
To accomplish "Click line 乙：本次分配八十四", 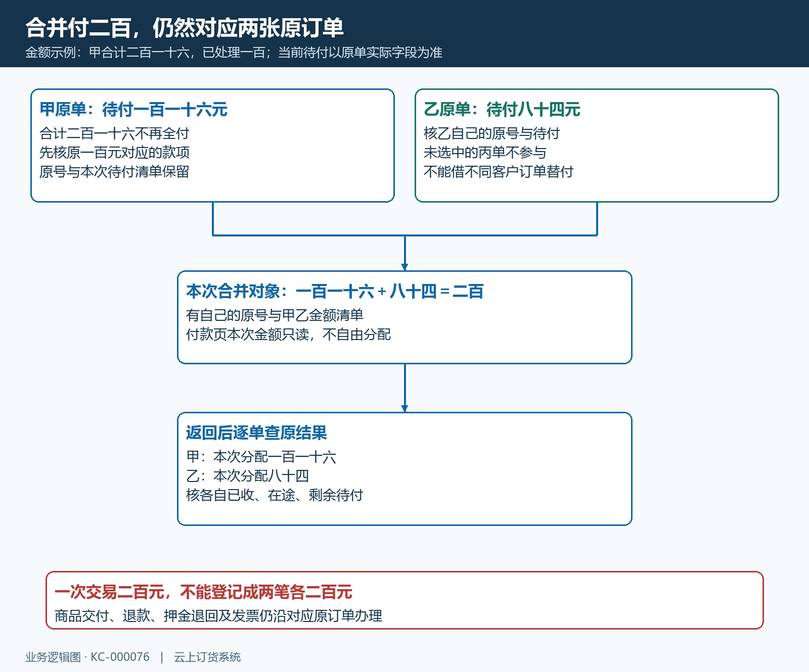I will pyautogui.click(x=248, y=476).
